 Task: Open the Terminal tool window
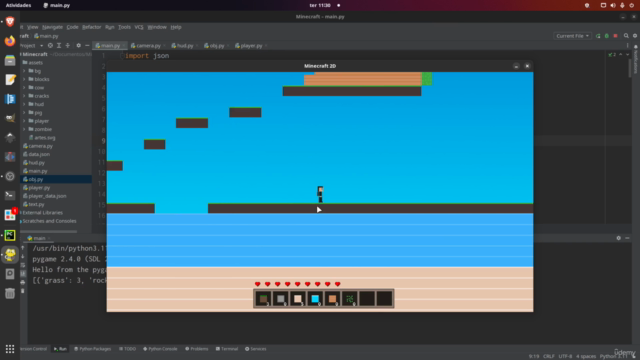(227, 349)
